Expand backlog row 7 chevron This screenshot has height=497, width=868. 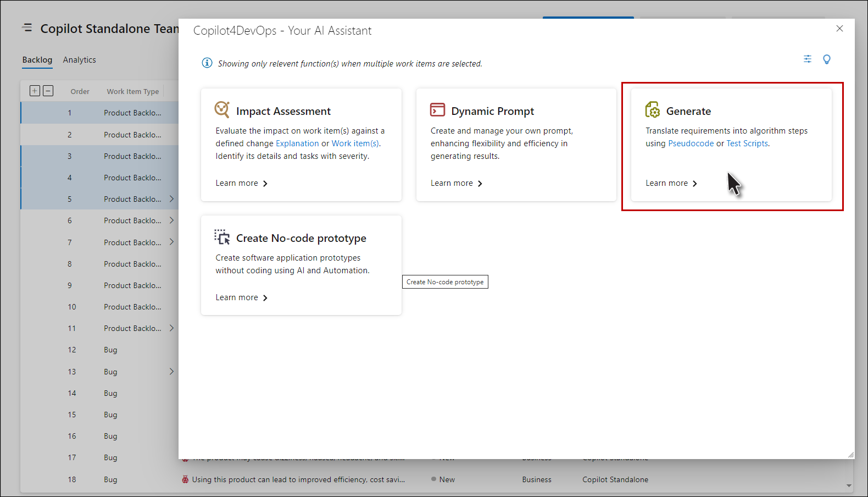pos(171,242)
